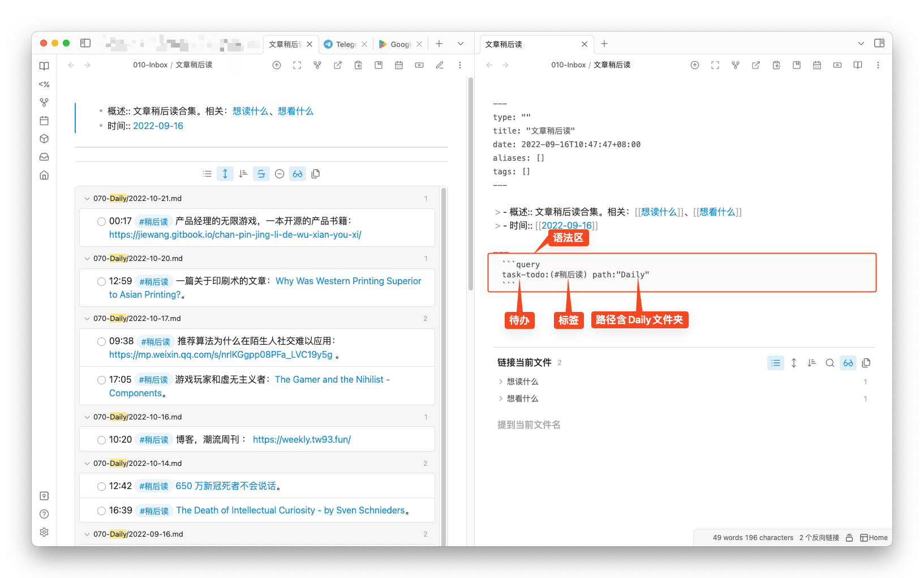Open settings gear in left ribbon
Image resolution: width=924 pixels, height=578 pixels.
[44, 532]
